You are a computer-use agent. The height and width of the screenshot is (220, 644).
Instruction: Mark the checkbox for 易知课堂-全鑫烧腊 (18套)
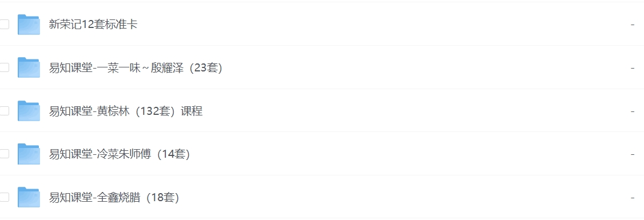point(3,197)
